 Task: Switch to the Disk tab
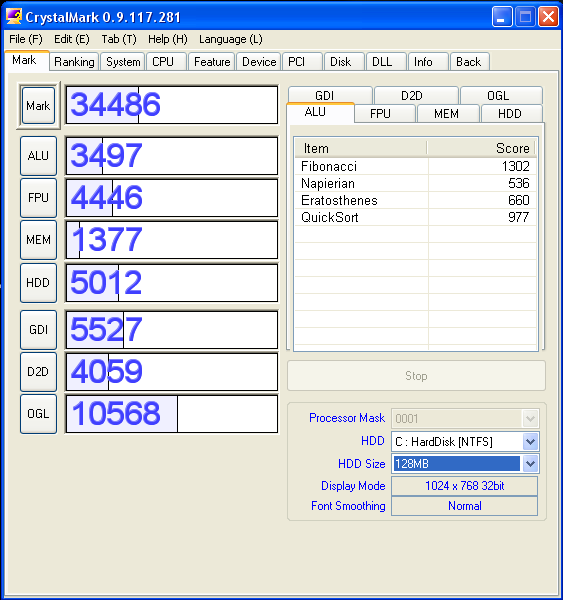coord(344,62)
